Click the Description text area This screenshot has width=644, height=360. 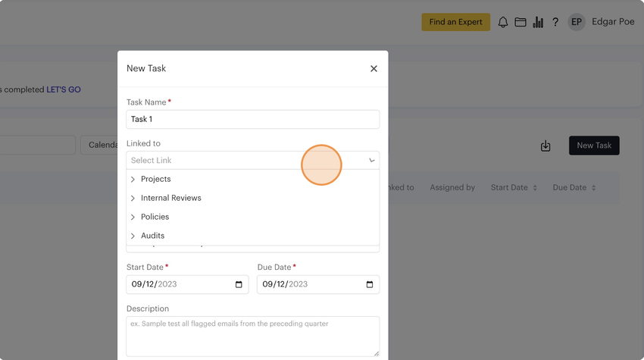click(252, 336)
